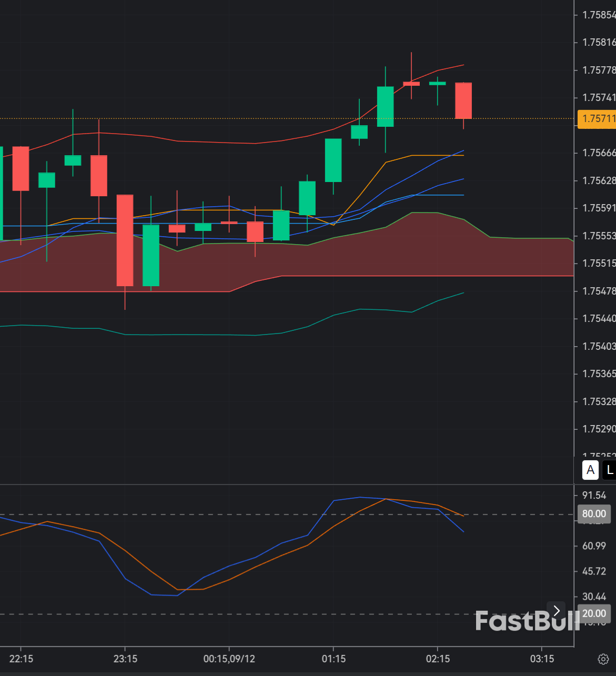The image size is (616, 676).
Task: Click the highlighted 1.75711 current price label
Action: (x=597, y=119)
